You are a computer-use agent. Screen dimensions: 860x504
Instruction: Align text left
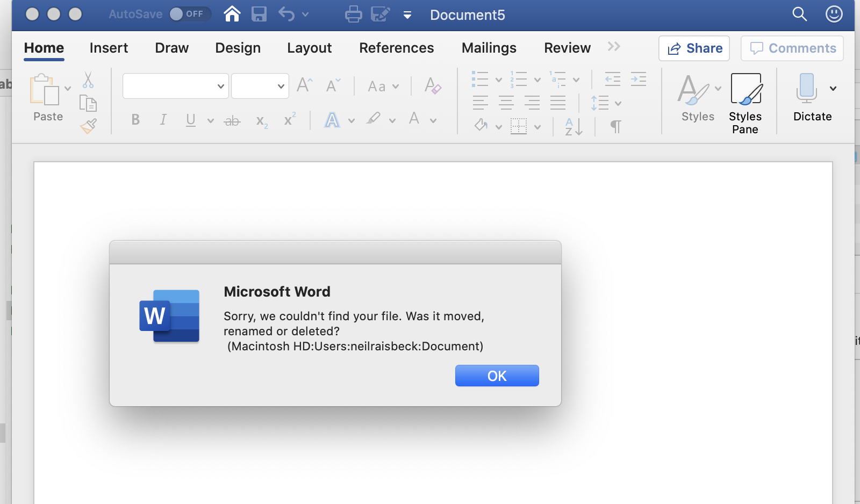[481, 103]
